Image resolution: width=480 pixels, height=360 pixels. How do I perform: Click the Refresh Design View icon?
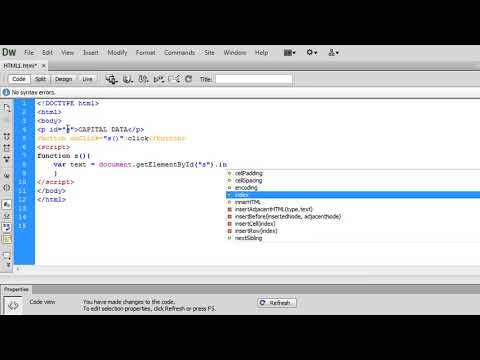point(189,79)
